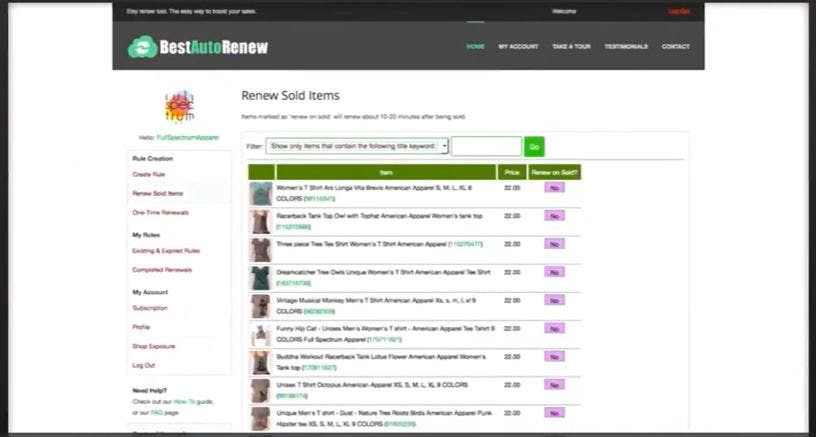Open the One-Time Renewals sidebar link

pyautogui.click(x=161, y=212)
